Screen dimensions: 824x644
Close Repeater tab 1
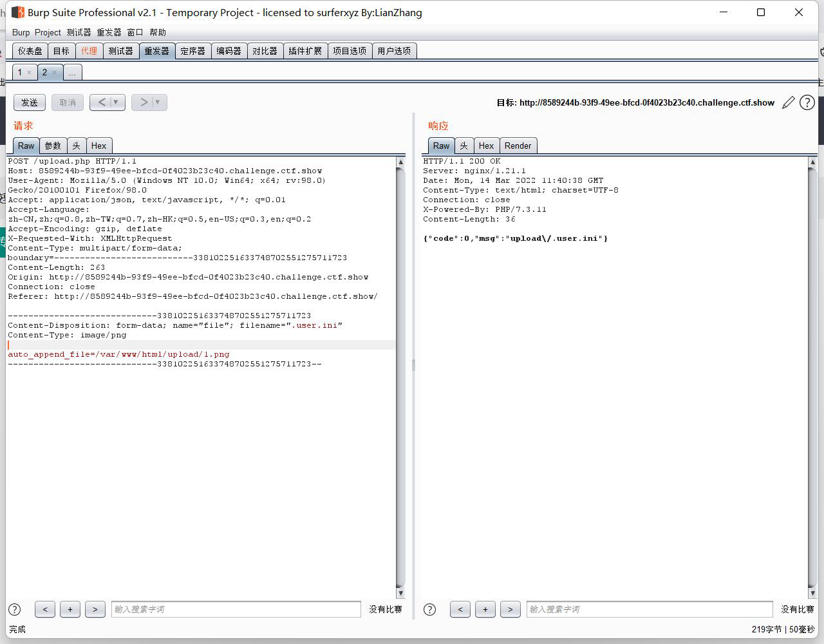(x=29, y=73)
